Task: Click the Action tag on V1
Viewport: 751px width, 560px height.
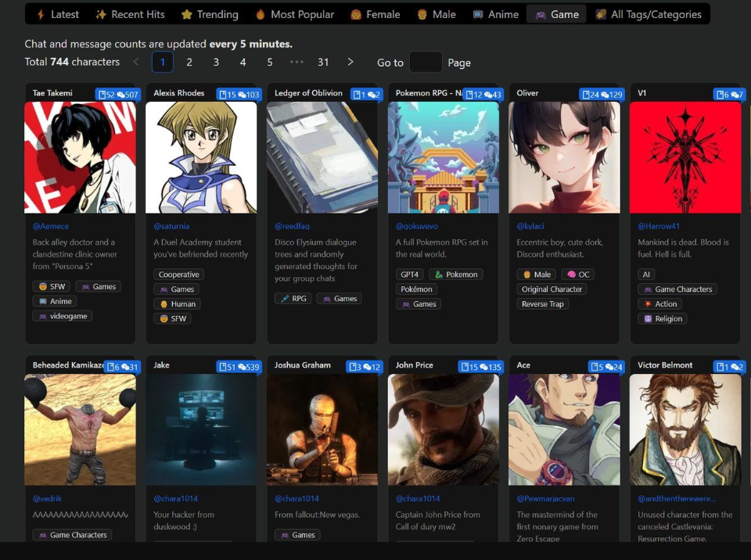Action: pos(660,304)
